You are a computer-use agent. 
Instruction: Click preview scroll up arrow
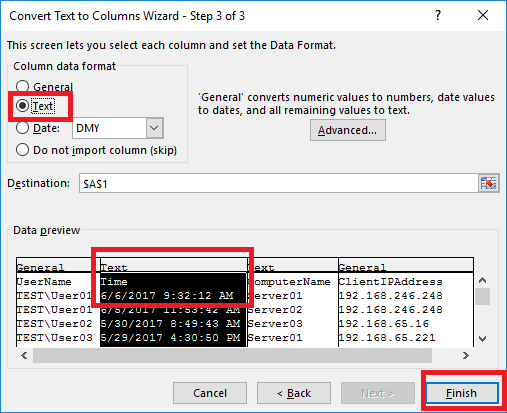[x=482, y=280]
